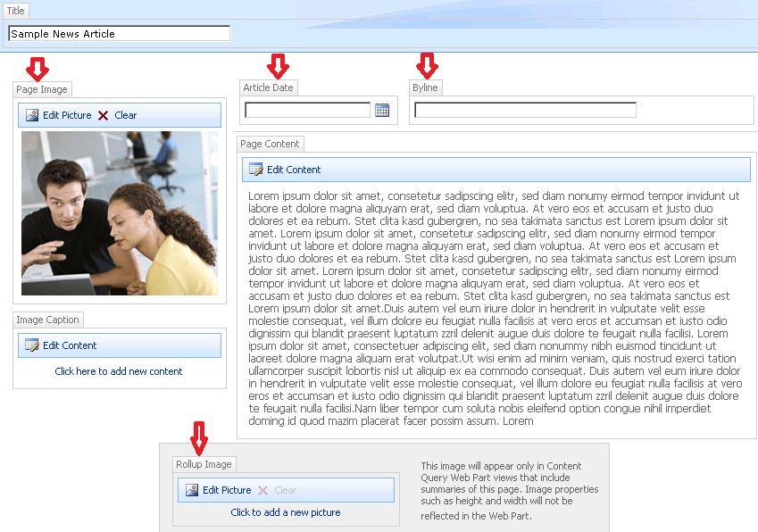The image size is (758, 532).
Task: Focus the Article Date input field
Action: pyautogui.click(x=307, y=110)
